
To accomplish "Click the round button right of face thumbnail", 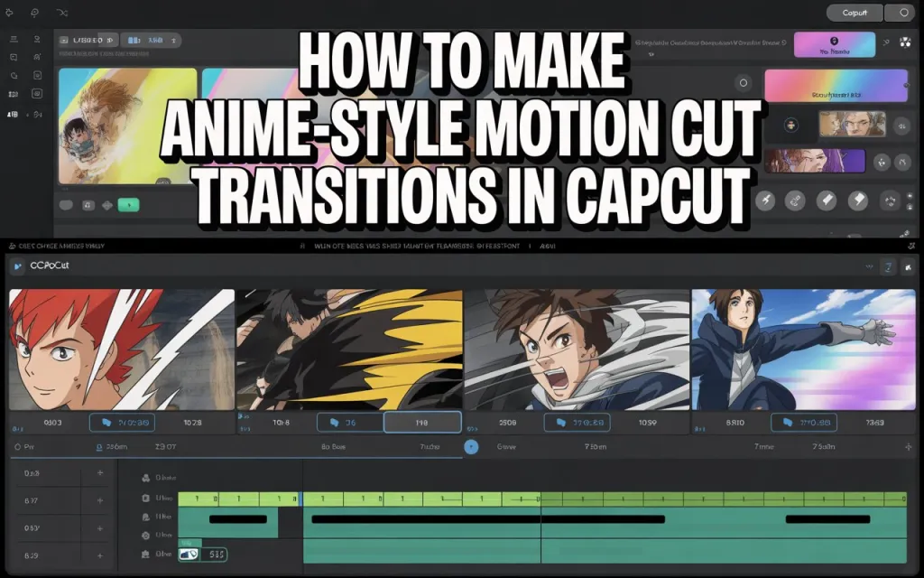I will [x=901, y=125].
